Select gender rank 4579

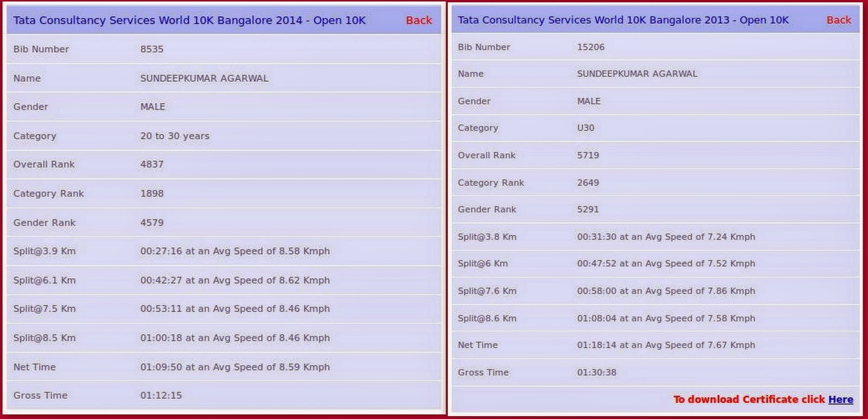coord(152,223)
